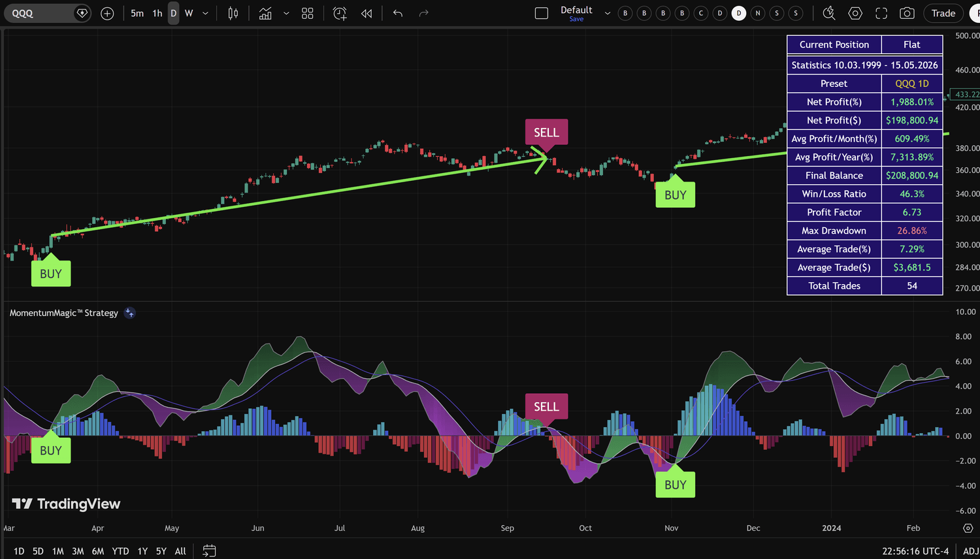Add a symbol to compare with plus icon

click(107, 13)
